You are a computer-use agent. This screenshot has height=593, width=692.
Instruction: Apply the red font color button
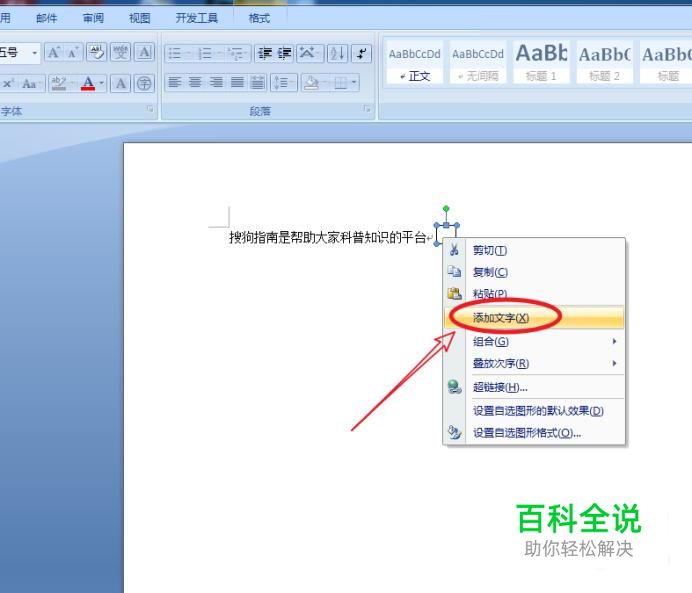click(x=88, y=83)
